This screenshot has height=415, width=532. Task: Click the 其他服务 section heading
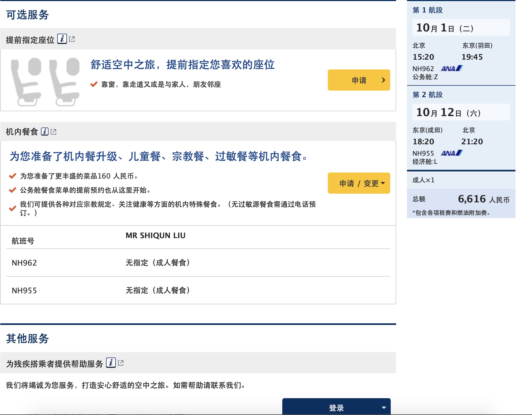tap(27, 339)
